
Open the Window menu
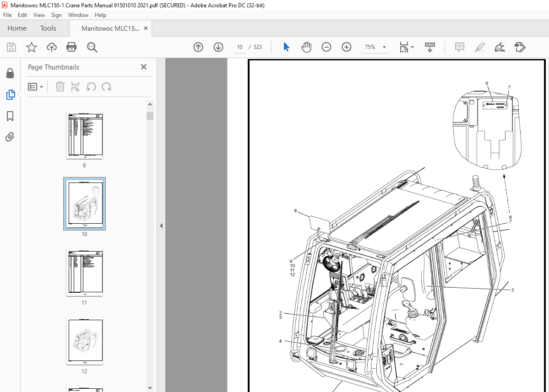(78, 15)
